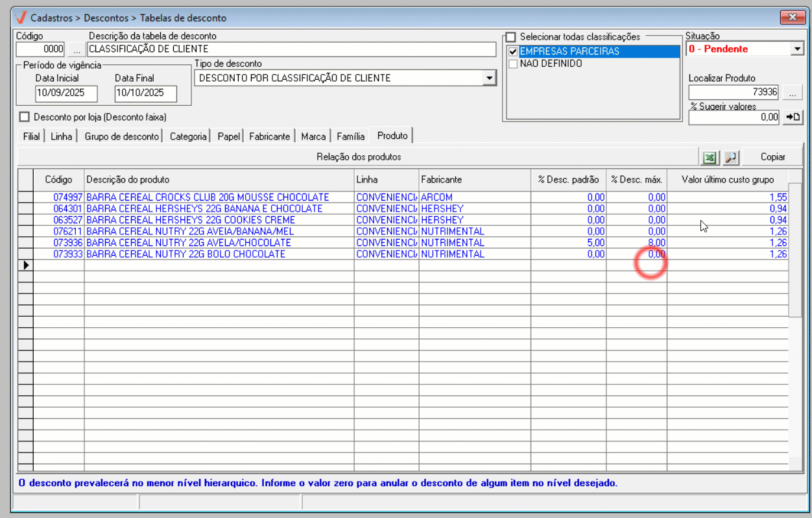
Task: Open the Situação dropdown
Action: (797, 49)
